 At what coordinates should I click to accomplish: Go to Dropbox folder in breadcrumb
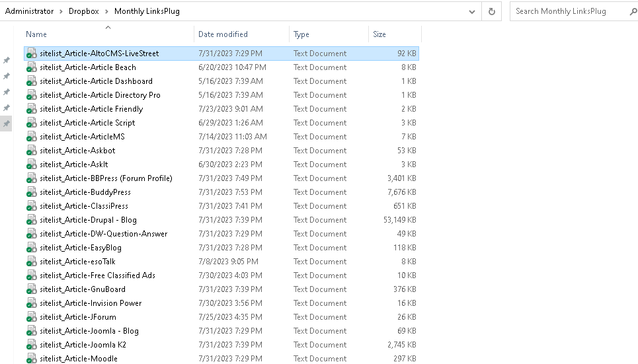(x=84, y=11)
